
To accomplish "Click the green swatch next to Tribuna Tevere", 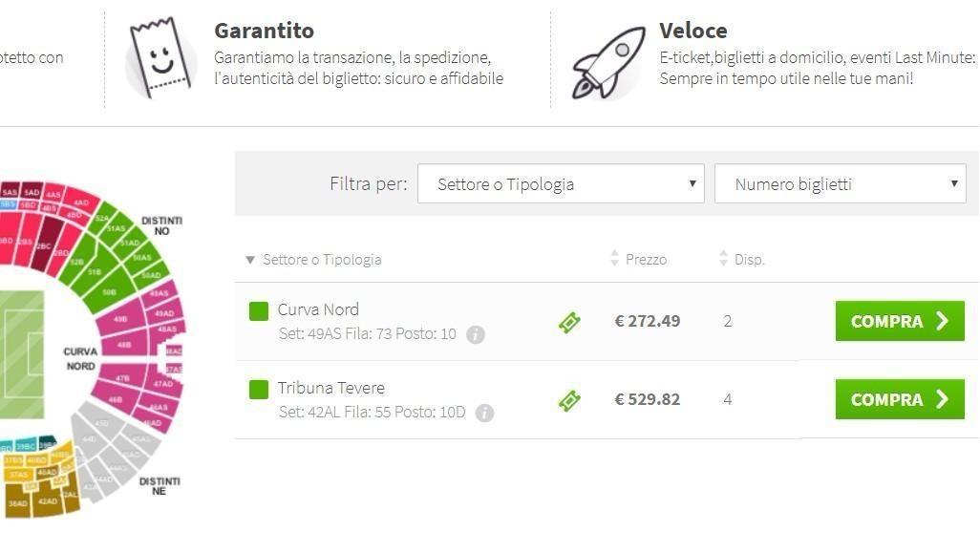I will pos(259,390).
